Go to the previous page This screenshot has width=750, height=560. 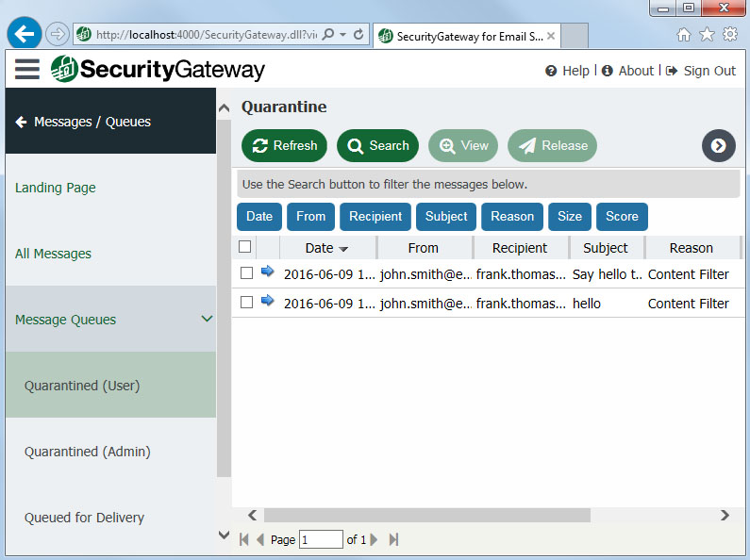(x=260, y=540)
